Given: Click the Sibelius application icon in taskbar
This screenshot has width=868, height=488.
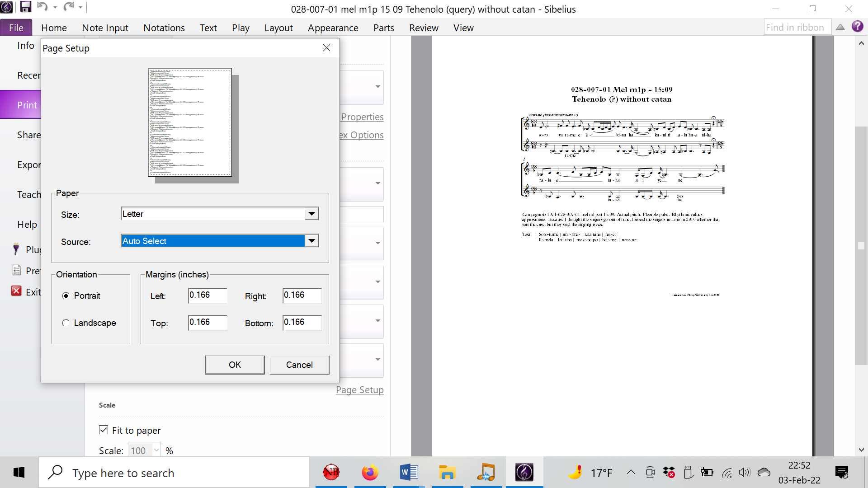Looking at the screenshot, I should (x=524, y=473).
